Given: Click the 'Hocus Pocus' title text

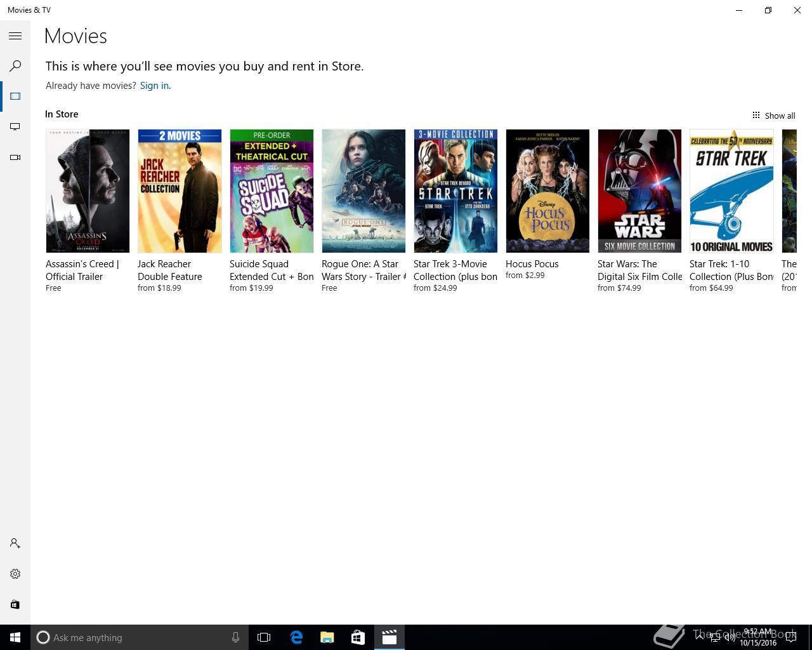Looking at the screenshot, I should tap(532, 264).
